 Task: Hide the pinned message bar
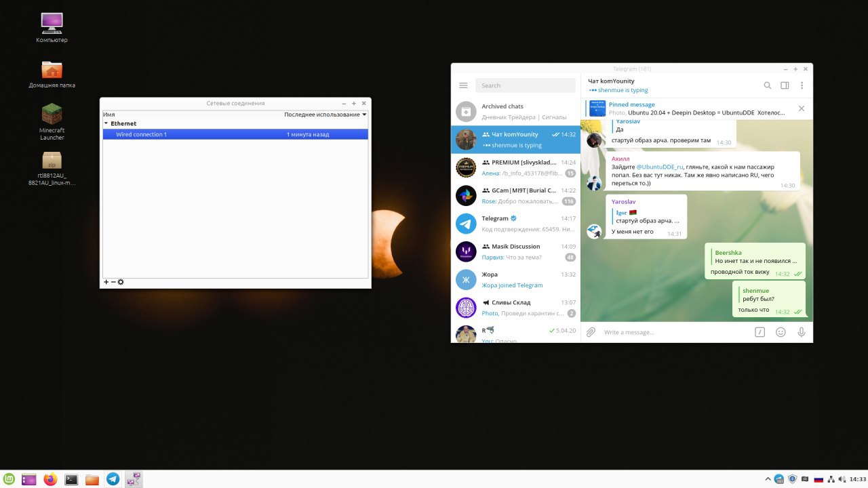pyautogui.click(x=801, y=108)
